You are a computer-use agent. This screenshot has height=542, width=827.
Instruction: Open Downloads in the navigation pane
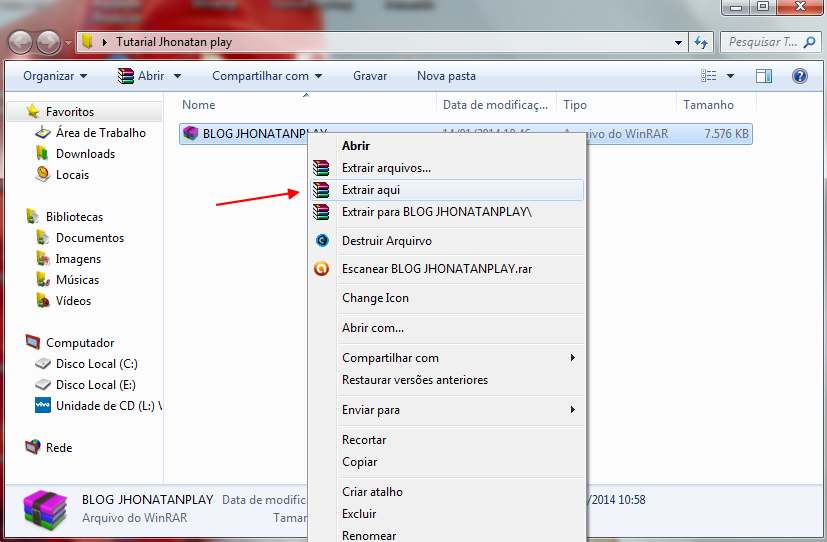coord(85,154)
